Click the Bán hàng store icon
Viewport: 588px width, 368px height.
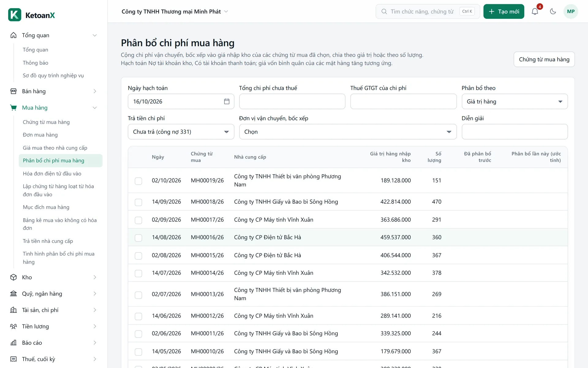pos(13,91)
